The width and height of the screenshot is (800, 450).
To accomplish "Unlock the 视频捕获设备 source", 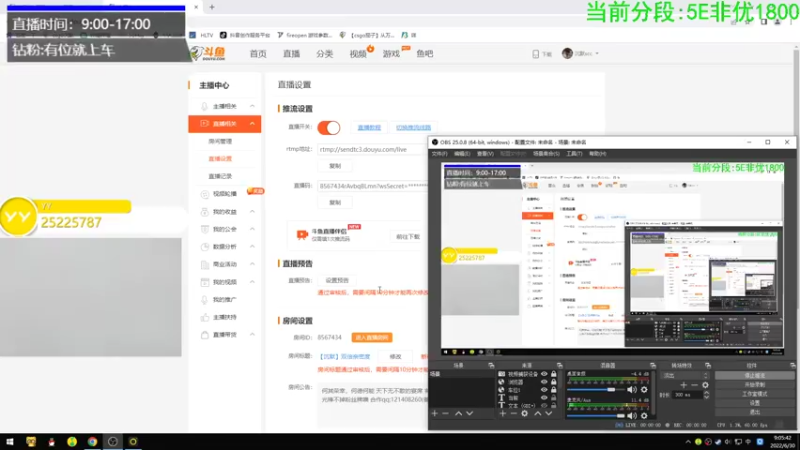I will [x=554, y=374].
